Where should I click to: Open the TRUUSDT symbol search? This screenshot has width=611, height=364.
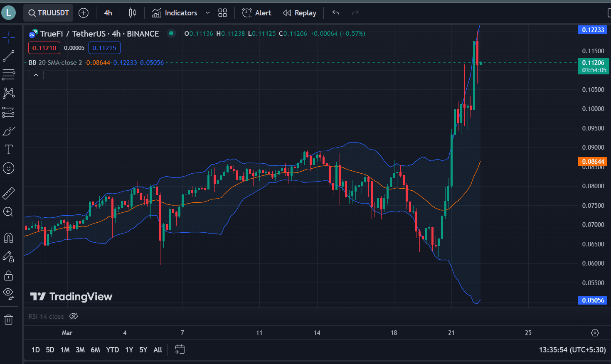tap(48, 12)
